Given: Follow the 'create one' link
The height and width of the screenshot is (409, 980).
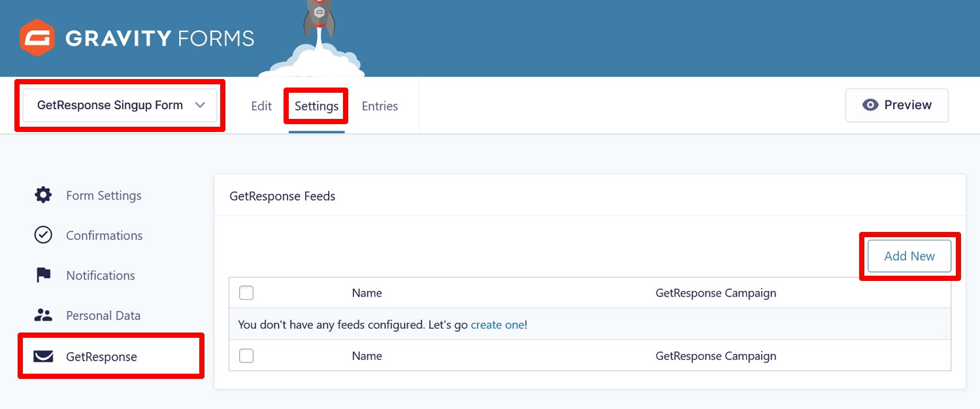Looking at the screenshot, I should (x=497, y=324).
